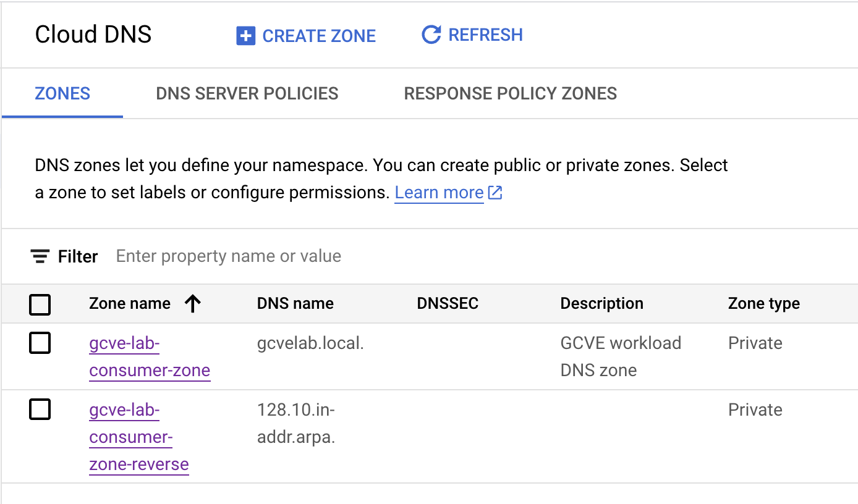Open the Response Policy Zones tab
Viewport: 858px width, 504px height.
click(511, 94)
